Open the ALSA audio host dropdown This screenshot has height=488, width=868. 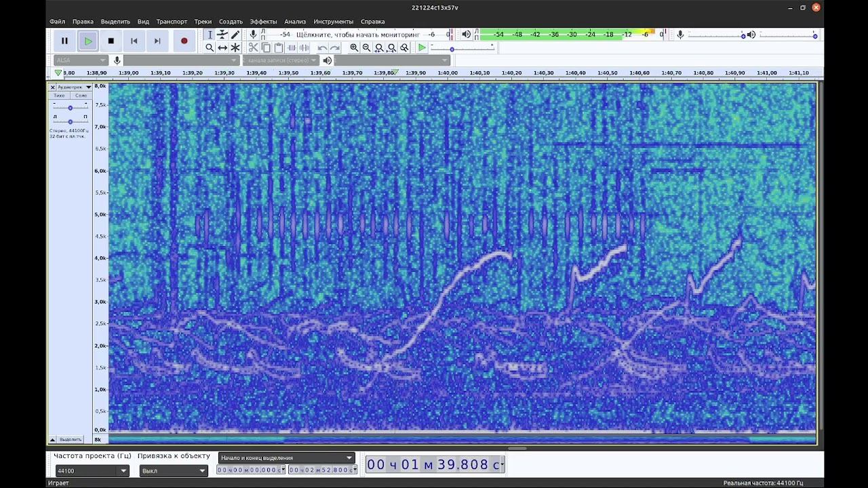(x=81, y=60)
